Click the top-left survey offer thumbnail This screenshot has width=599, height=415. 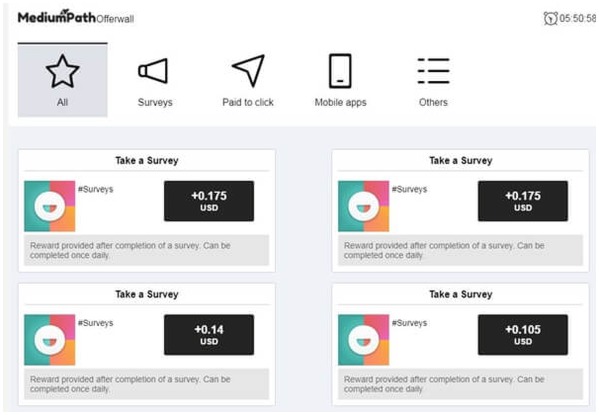click(50, 206)
